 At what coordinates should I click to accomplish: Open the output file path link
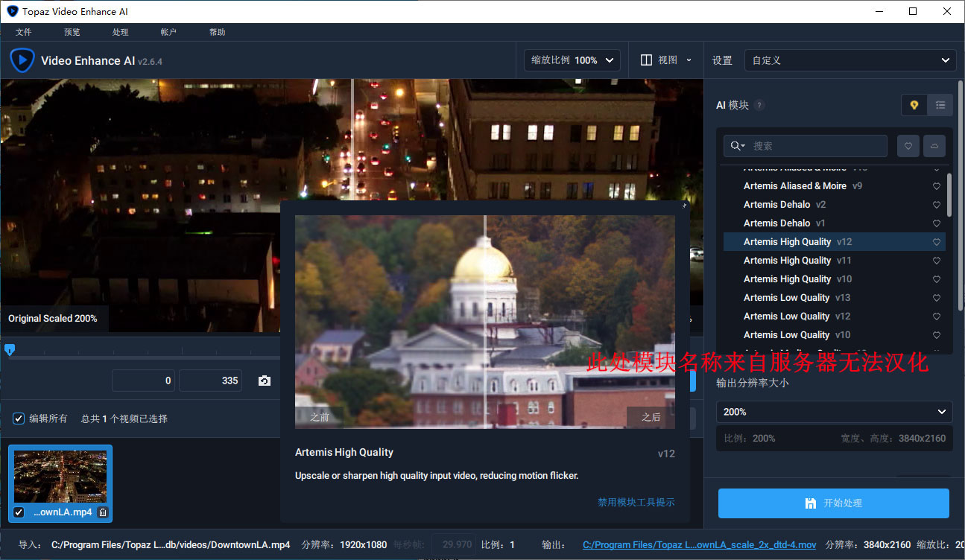tap(699, 545)
